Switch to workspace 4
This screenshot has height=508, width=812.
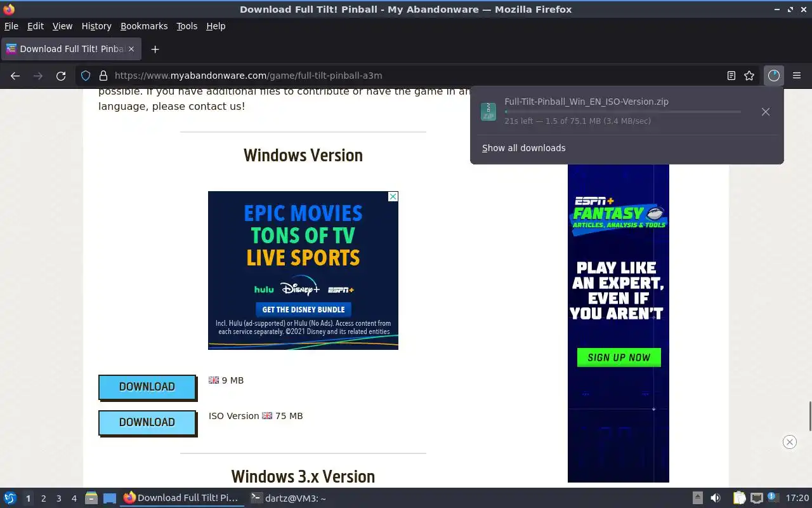pos(74,498)
